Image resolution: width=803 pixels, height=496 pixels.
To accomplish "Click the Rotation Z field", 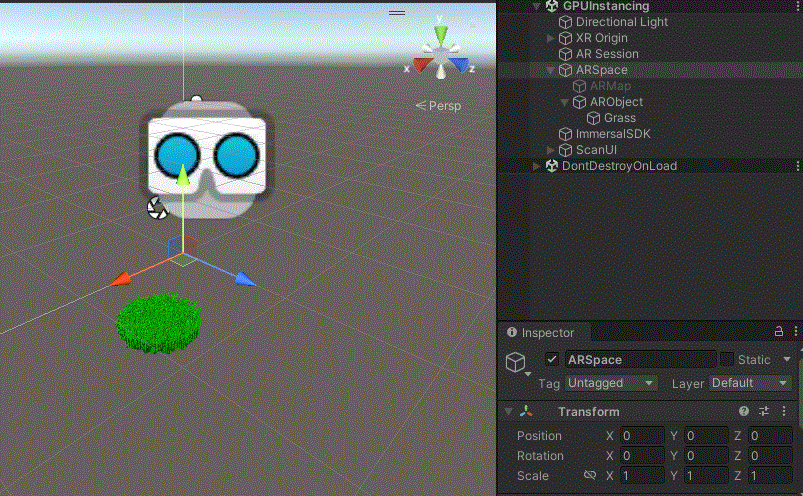I will click(770, 456).
